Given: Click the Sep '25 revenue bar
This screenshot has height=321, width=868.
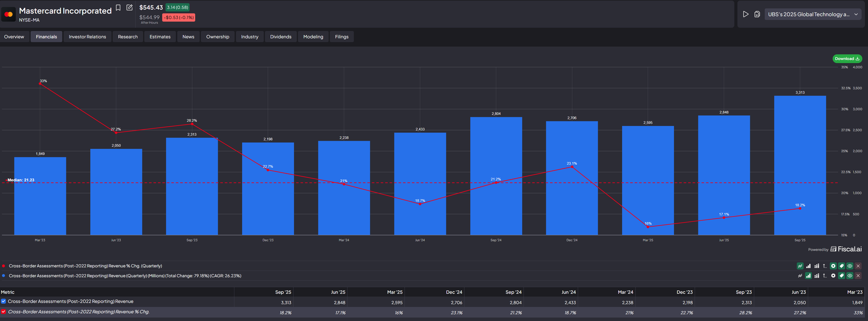Looking at the screenshot, I should click(800, 165).
